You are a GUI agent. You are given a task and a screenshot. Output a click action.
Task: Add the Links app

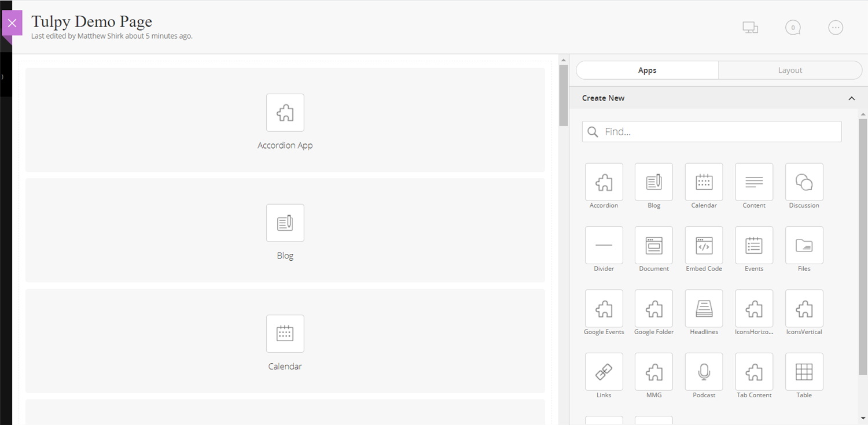[604, 372]
